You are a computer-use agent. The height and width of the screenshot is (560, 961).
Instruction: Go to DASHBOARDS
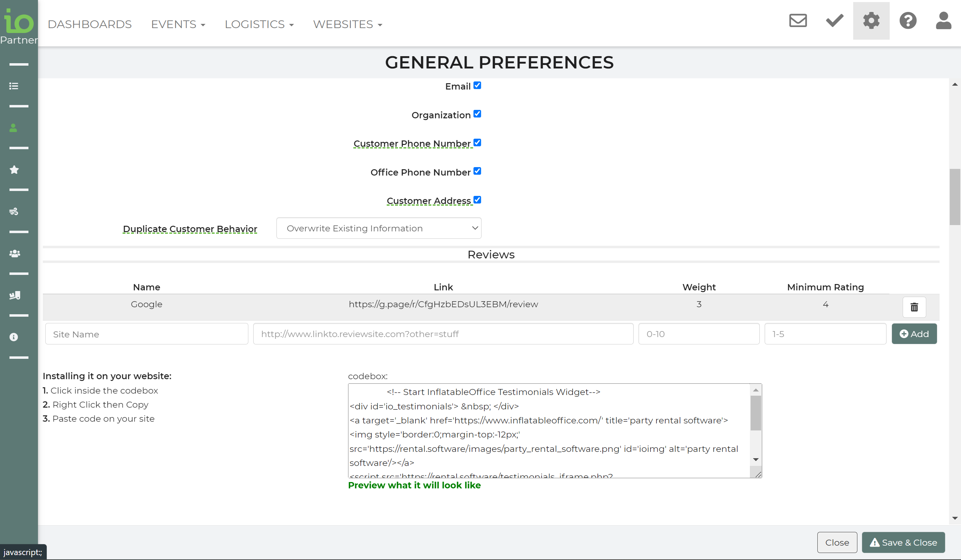coord(90,24)
